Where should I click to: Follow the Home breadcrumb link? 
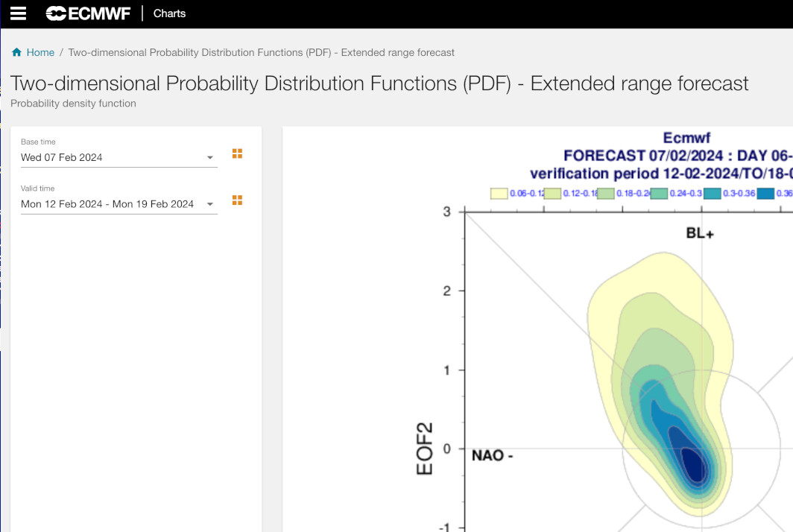tap(40, 53)
